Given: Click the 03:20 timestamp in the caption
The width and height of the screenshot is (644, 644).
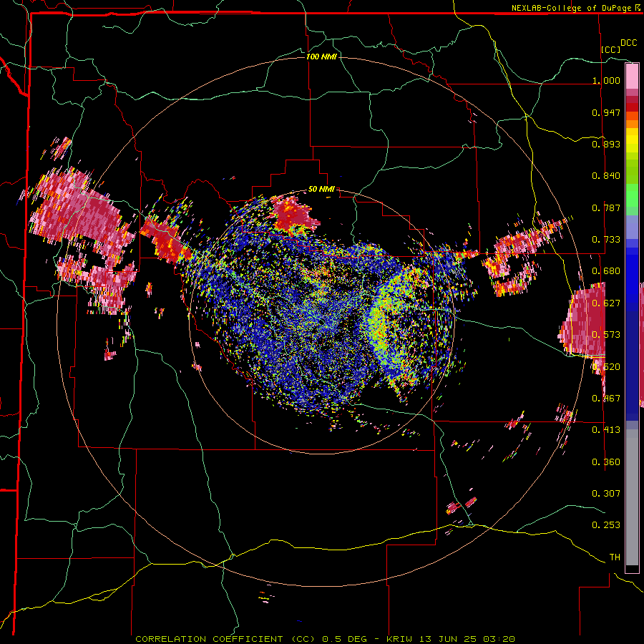Looking at the screenshot, I should coord(499,639).
